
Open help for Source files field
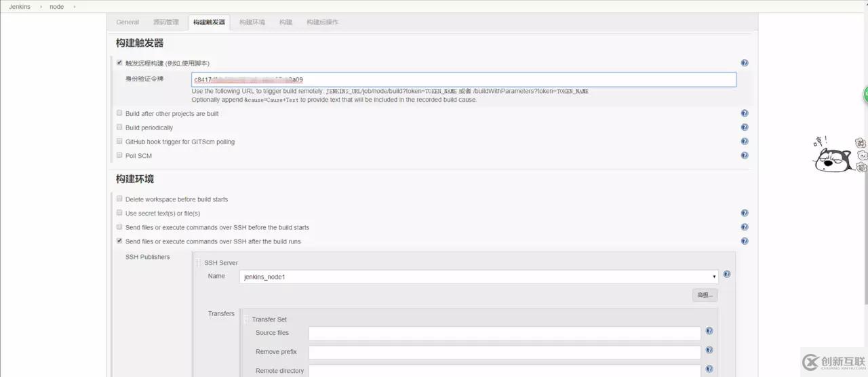(709, 331)
